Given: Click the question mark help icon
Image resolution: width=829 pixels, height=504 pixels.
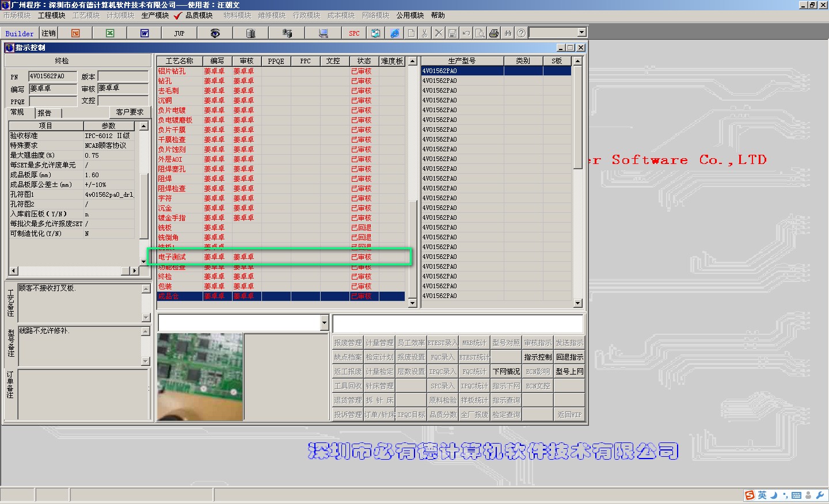Looking at the screenshot, I should tap(521, 33).
